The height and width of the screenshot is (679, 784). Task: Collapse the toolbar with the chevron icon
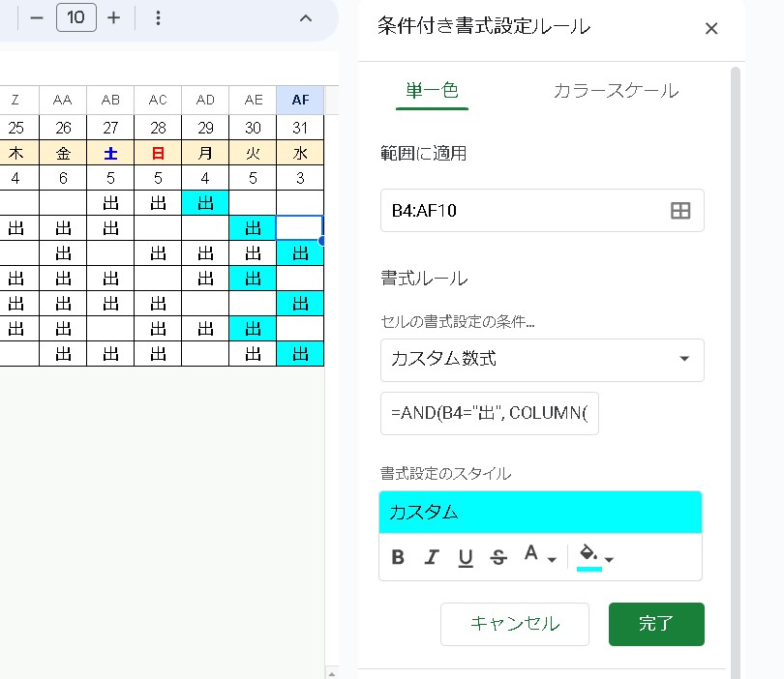(305, 18)
